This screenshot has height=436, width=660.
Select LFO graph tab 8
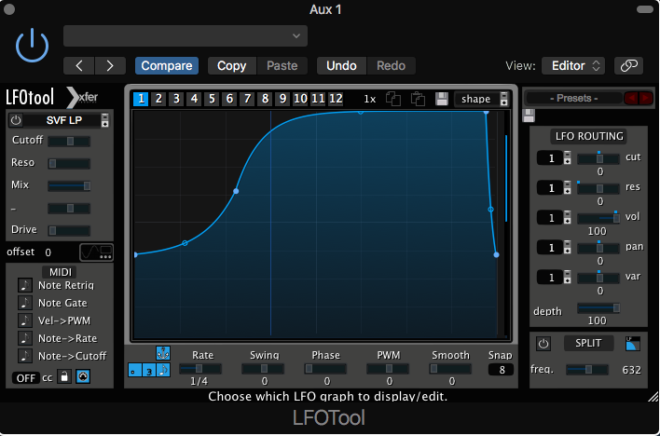(265, 99)
